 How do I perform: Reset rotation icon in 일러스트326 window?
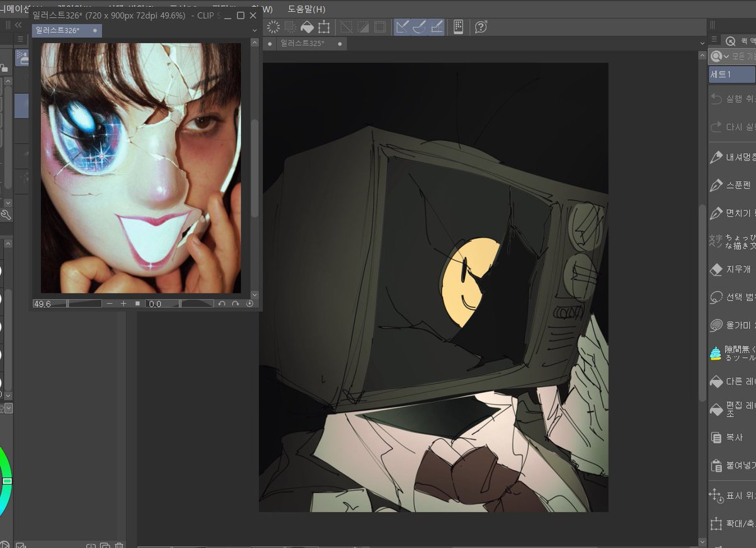pyautogui.click(x=249, y=304)
